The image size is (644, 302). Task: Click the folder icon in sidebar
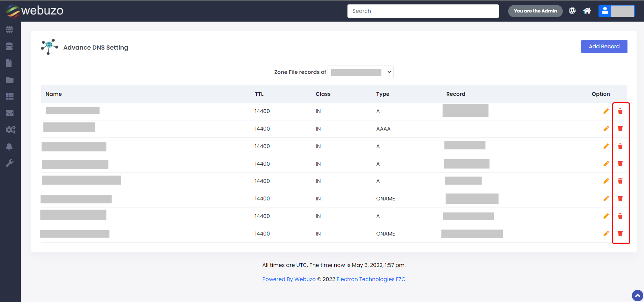pyautogui.click(x=9, y=80)
